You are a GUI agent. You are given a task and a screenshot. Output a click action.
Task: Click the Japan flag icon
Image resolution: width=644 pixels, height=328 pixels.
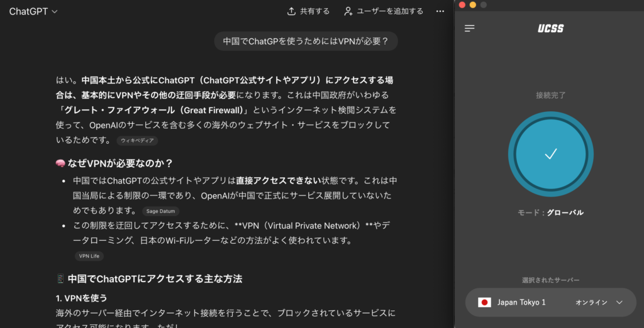(x=484, y=302)
